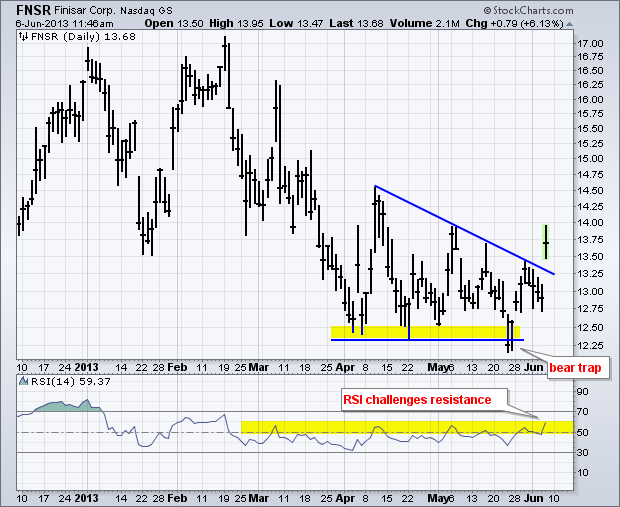
Task: Click the RSI(14) indicator area icon
Action: pos(24,381)
